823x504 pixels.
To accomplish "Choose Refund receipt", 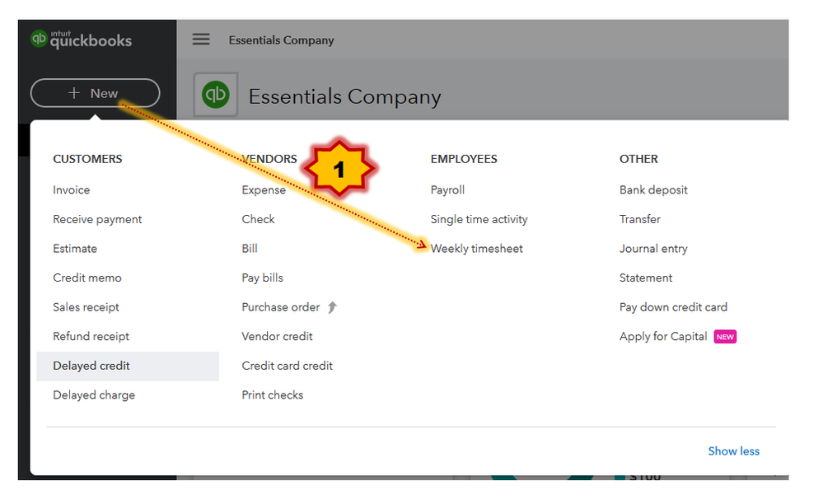I will tap(91, 337).
